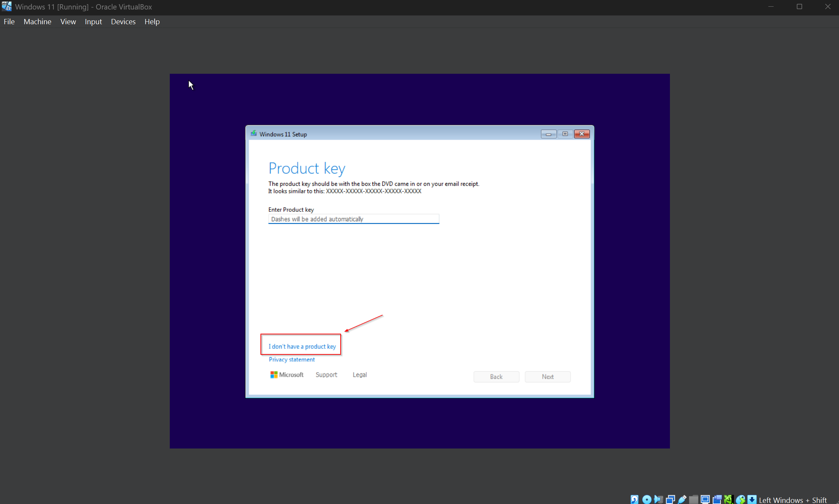The image size is (839, 504).
Task: Open the Machine menu
Action: click(x=37, y=21)
